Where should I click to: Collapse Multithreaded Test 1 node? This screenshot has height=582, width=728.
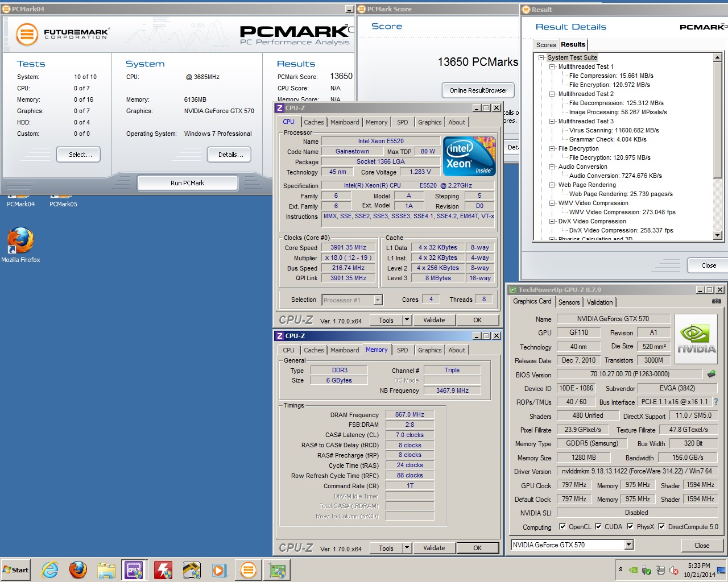tap(552, 66)
